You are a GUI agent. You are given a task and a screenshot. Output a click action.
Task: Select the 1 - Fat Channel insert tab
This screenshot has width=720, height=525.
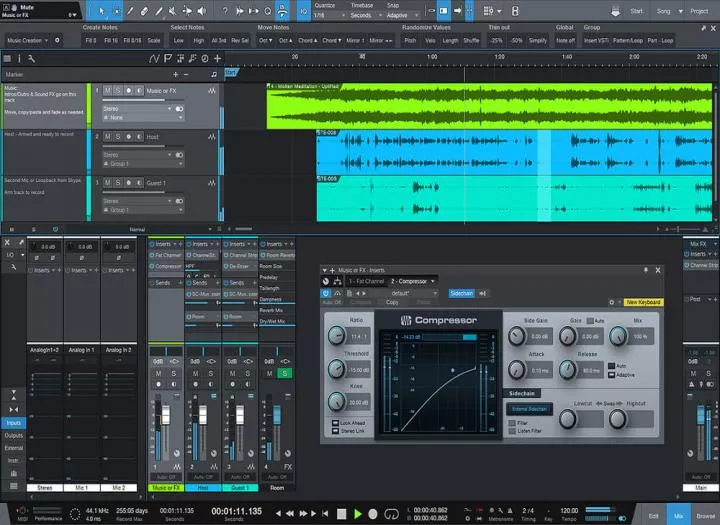[x=366, y=281]
